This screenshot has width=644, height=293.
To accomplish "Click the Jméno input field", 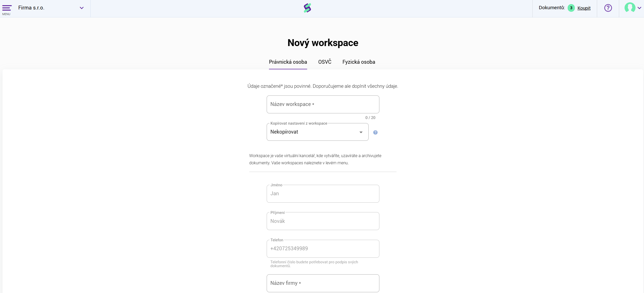I will click(323, 194).
